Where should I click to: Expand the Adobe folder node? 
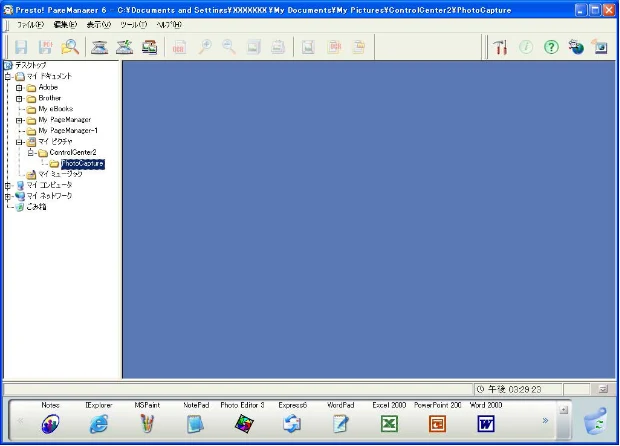click(19, 88)
